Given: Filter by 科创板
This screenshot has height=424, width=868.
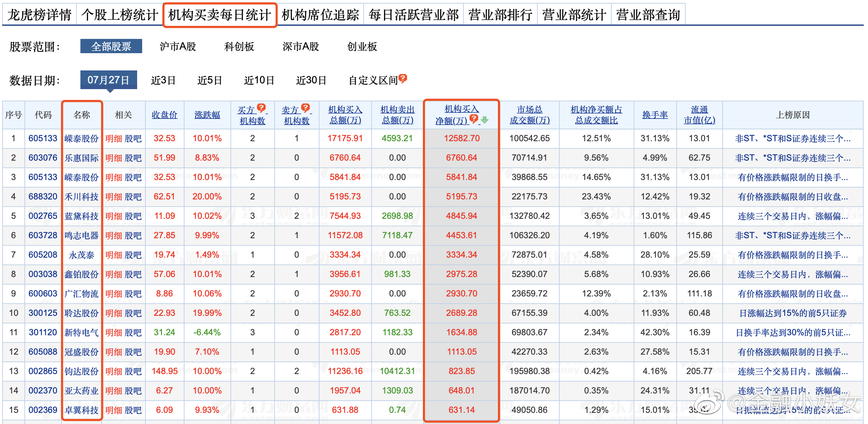Looking at the screenshot, I should 239,46.
